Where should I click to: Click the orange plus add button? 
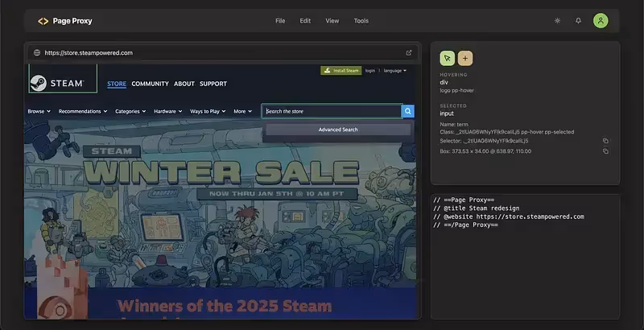tap(465, 58)
